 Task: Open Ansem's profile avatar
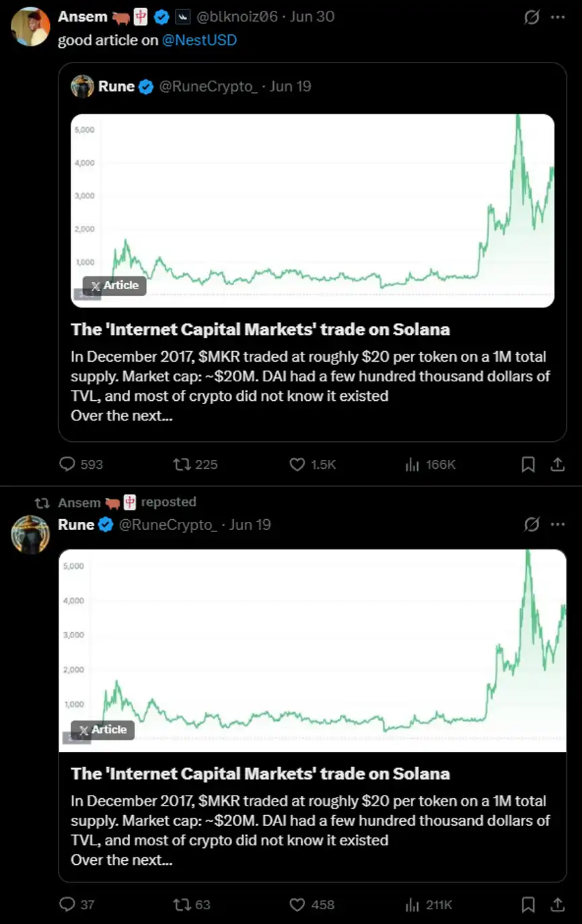click(x=30, y=27)
